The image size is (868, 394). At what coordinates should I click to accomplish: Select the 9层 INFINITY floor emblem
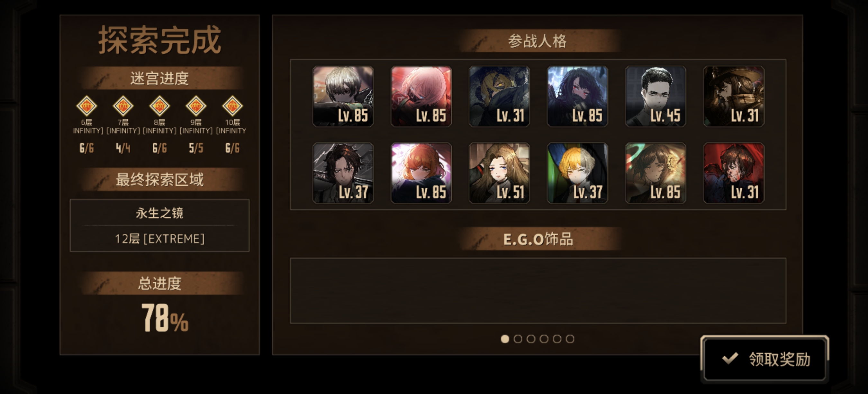tap(196, 106)
